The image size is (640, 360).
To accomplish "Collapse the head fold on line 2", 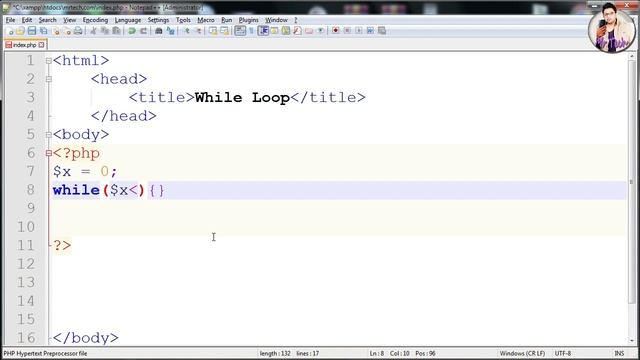I will (49, 79).
